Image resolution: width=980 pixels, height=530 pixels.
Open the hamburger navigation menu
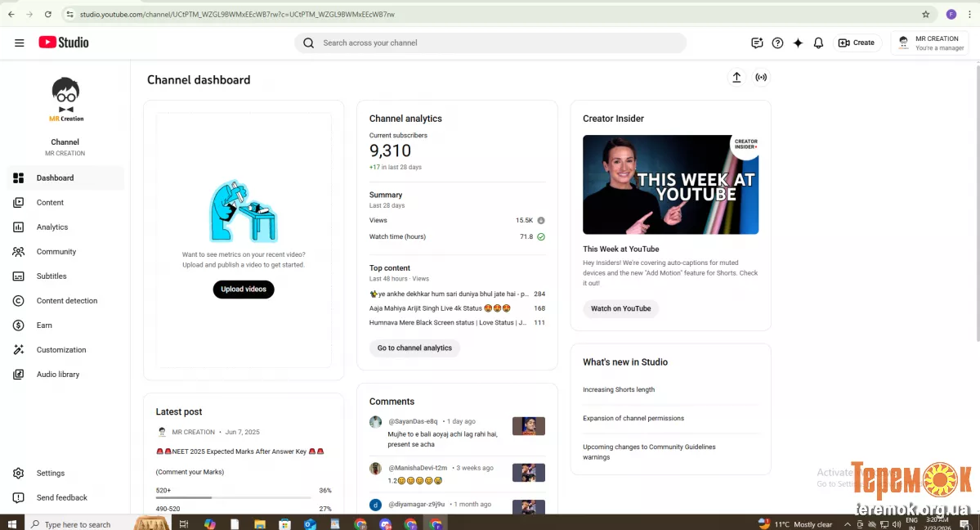point(19,43)
